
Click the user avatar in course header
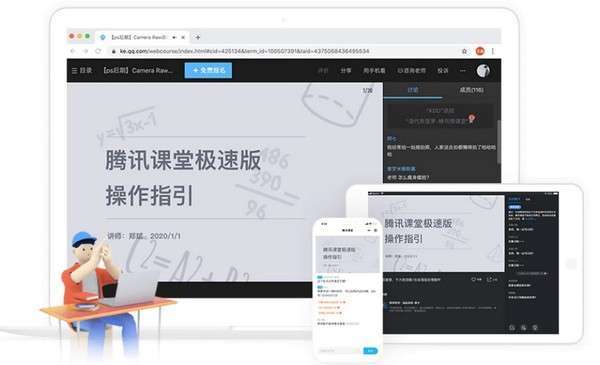pos(483,70)
